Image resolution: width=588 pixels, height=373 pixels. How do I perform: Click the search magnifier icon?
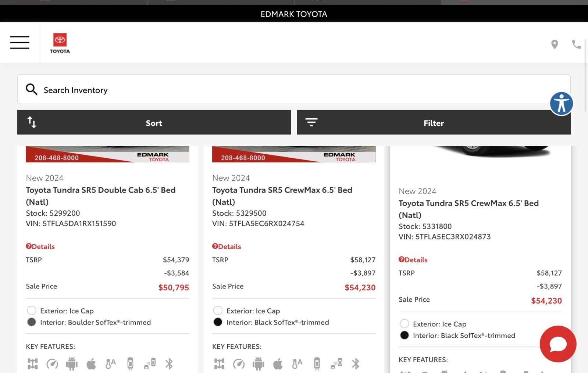[x=32, y=89]
